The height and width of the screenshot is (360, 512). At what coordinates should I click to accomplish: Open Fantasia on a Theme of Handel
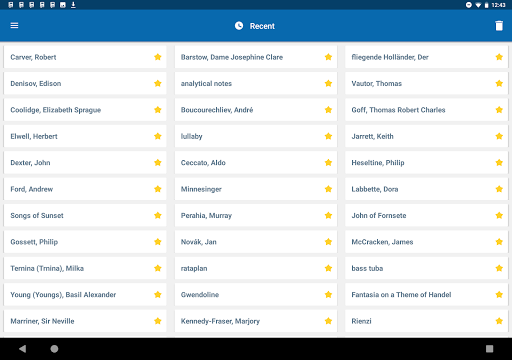click(x=426, y=295)
